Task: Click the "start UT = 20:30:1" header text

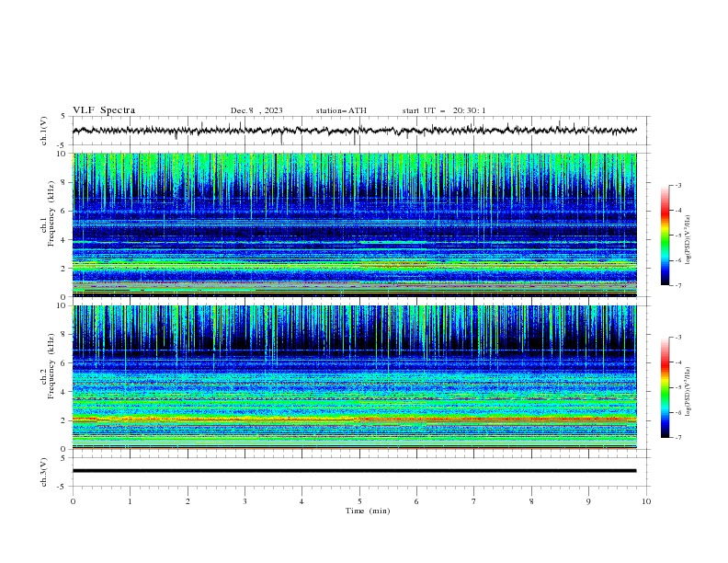Action: [444, 110]
